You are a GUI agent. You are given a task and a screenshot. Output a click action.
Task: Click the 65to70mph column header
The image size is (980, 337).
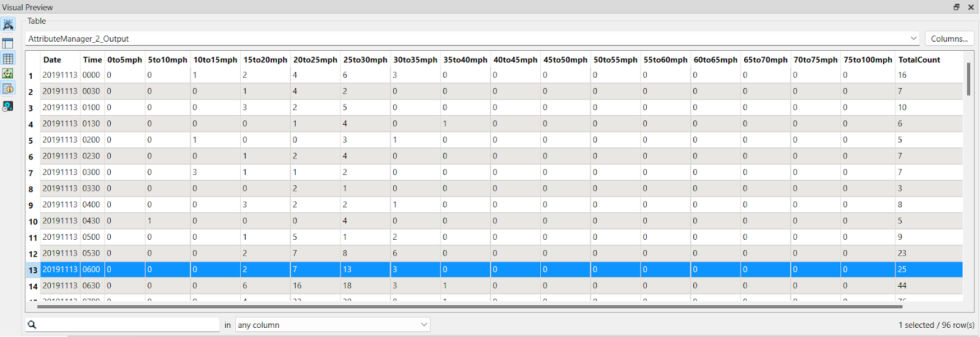click(x=766, y=60)
